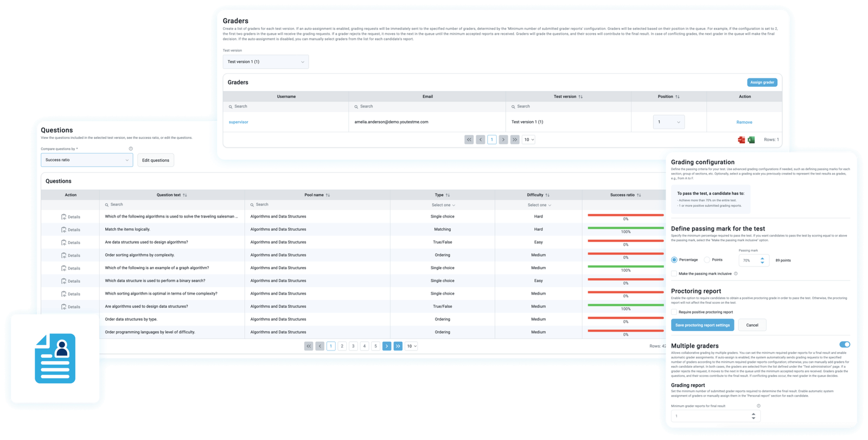The height and width of the screenshot is (440, 868).
Task: Export graders list to Excel
Action: click(x=751, y=140)
